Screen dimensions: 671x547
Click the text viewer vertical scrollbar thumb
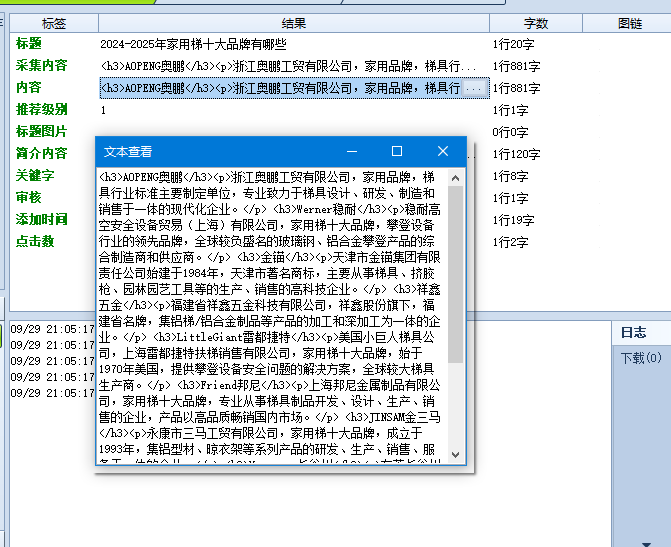click(x=455, y=274)
